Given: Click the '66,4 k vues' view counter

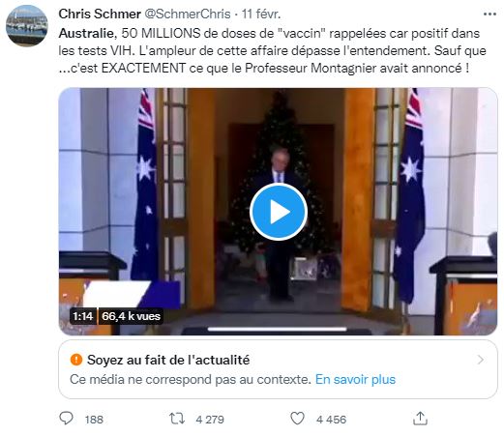Looking at the screenshot, I should 131,316.
